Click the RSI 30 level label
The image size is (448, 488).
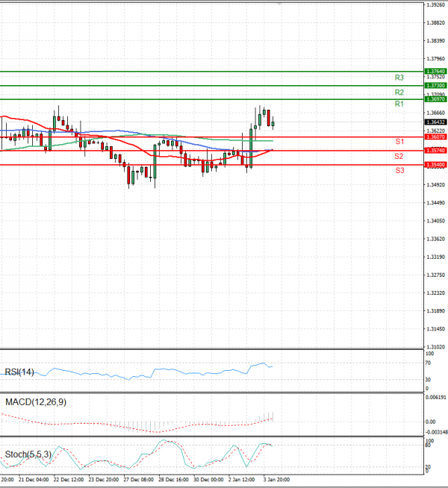[x=428, y=380]
